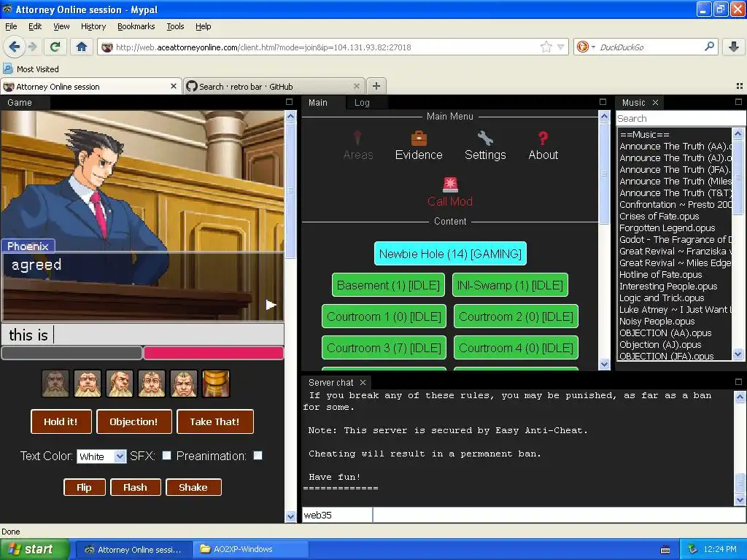747x560 pixels.
Task: Click the pink prosecution health bar
Action: tap(214, 352)
